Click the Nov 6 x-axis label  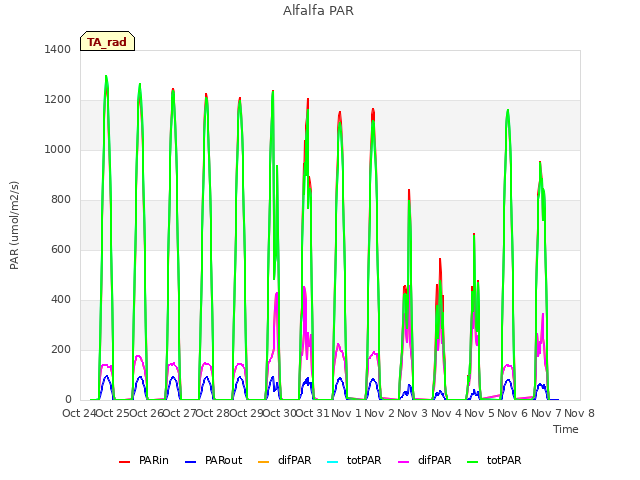pos(513,413)
